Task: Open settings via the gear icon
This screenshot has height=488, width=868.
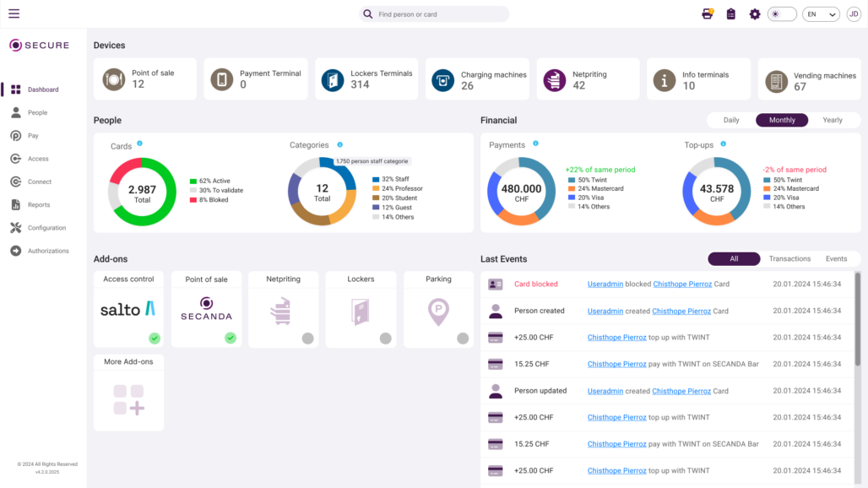Action: point(755,14)
